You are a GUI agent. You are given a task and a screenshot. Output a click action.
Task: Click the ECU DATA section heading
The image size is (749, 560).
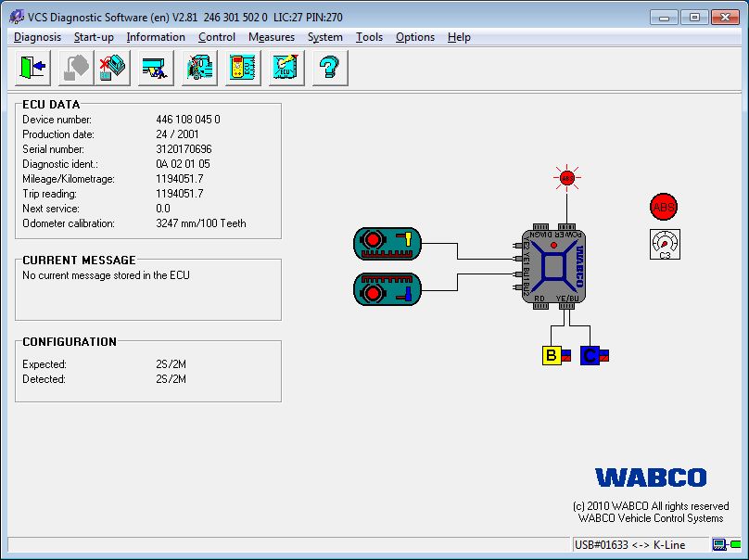pos(51,104)
